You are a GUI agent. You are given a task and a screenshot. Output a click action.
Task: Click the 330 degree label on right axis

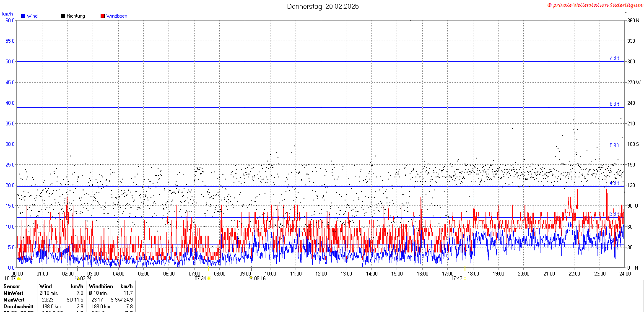(631, 41)
